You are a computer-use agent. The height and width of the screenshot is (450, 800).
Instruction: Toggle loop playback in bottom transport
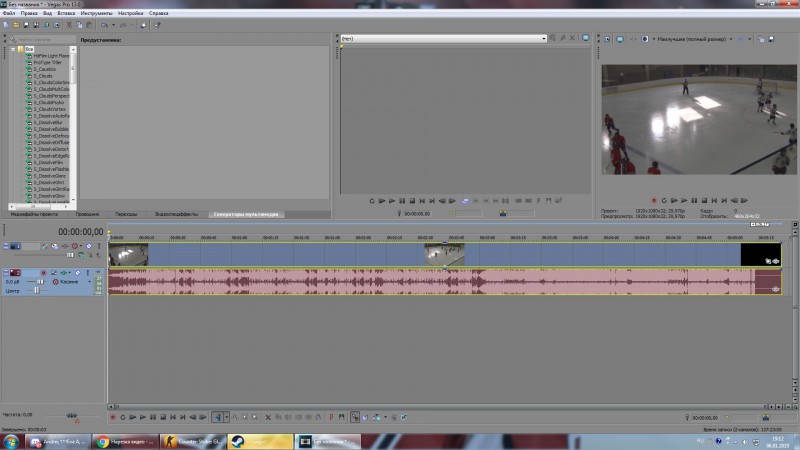123,417
